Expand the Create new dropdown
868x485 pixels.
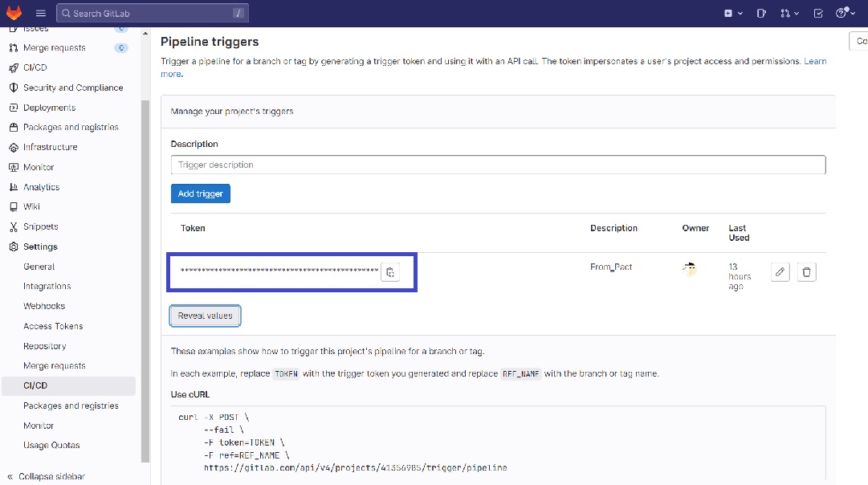(x=732, y=13)
